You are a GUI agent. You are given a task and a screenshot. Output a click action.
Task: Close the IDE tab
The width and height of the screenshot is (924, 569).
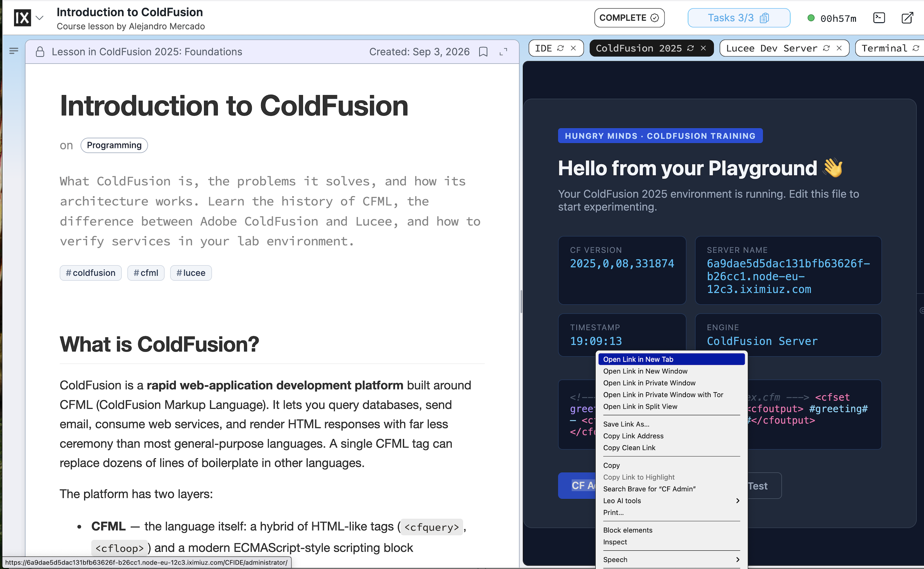573,48
